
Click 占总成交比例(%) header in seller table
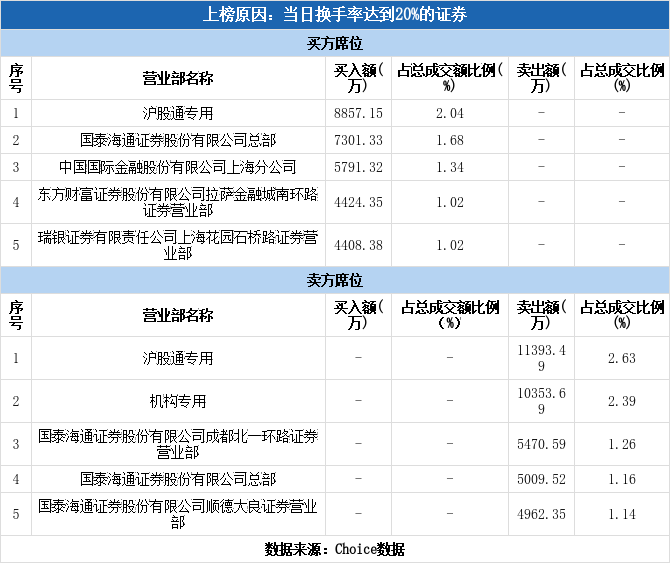coord(622,315)
